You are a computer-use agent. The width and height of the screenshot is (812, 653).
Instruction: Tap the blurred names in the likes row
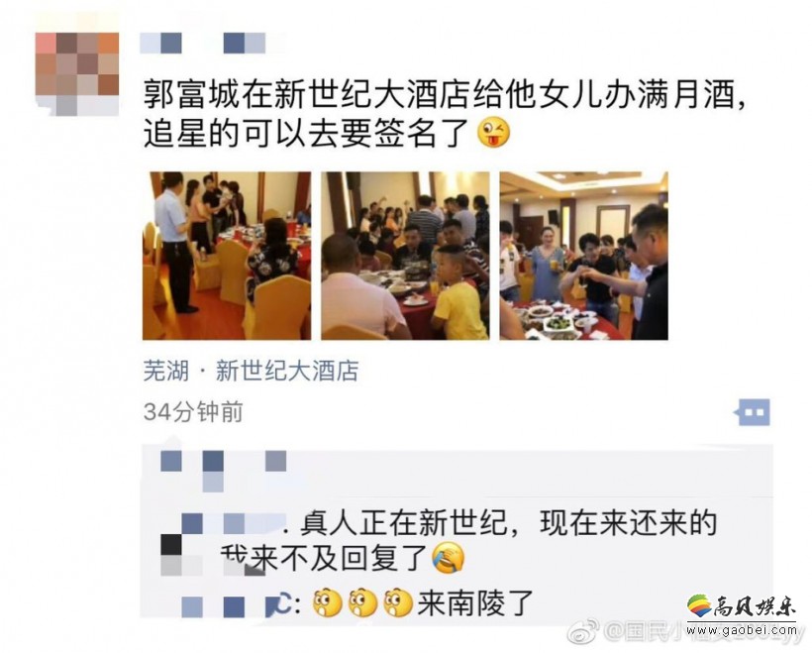coord(224,469)
